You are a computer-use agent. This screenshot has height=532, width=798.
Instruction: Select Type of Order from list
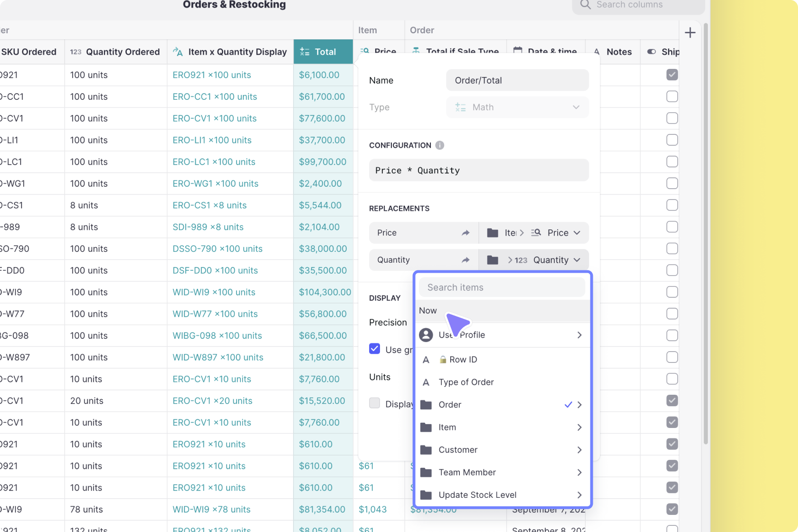[x=466, y=382]
